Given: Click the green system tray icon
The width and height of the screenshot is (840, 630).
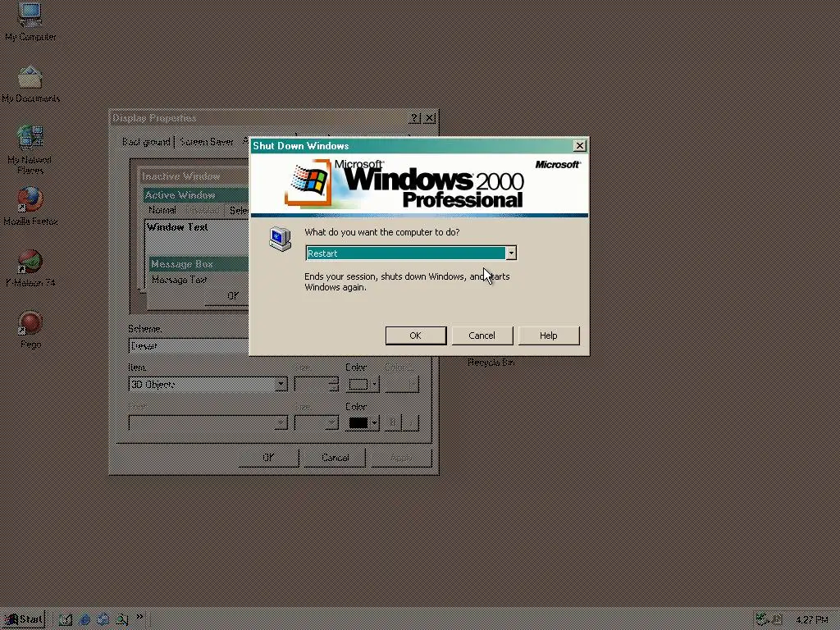Looking at the screenshot, I should pyautogui.click(x=762, y=619).
